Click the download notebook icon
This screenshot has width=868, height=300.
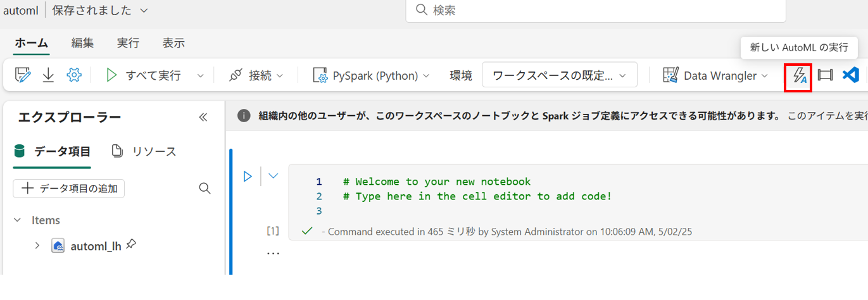coord(48,75)
